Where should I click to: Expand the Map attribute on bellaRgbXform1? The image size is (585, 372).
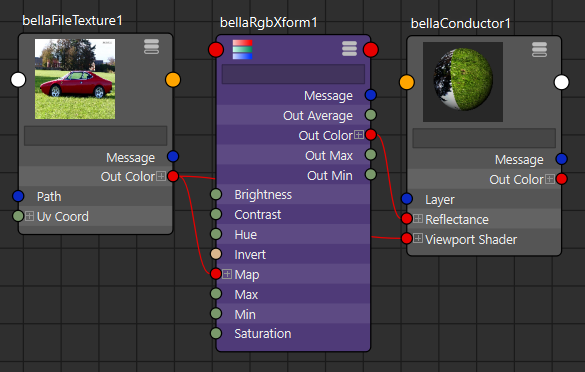point(227,274)
